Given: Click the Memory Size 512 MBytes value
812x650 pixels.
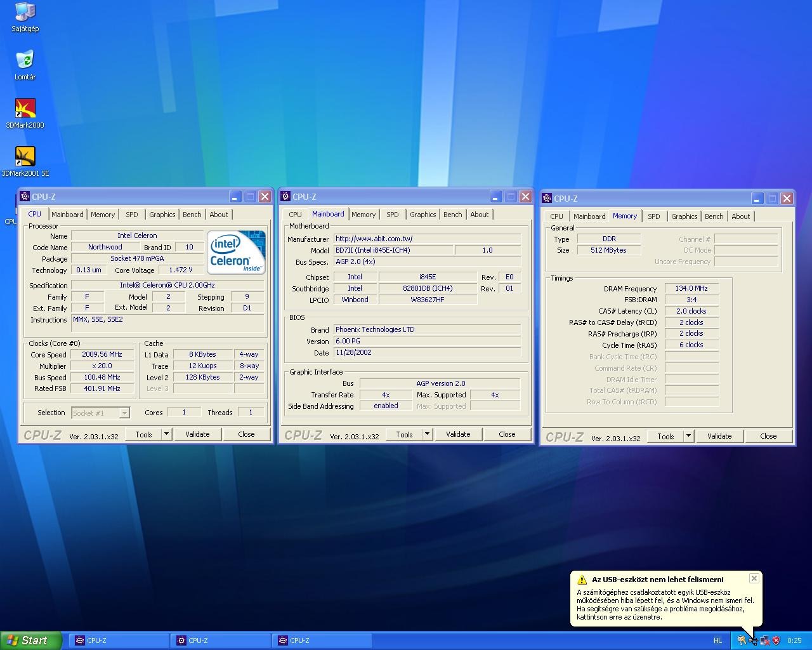Looking at the screenshot, I should [x=609, y=250].
